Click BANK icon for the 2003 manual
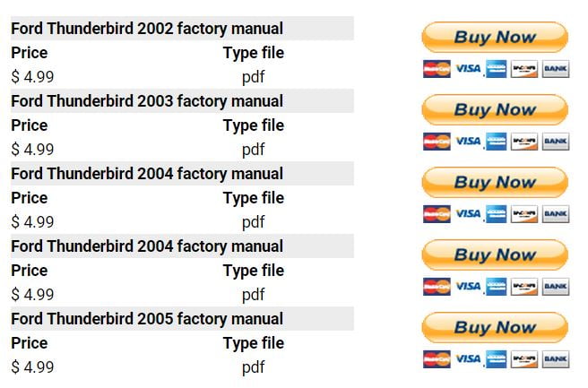 point(556,142)
